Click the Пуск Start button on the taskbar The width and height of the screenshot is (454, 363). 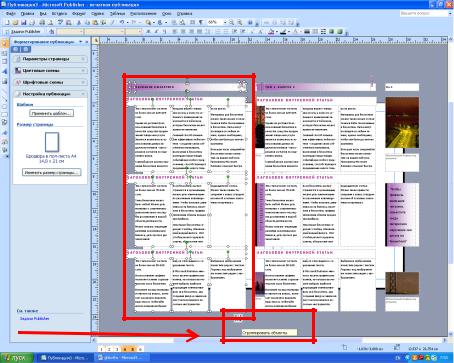click(x=16, y=358)
